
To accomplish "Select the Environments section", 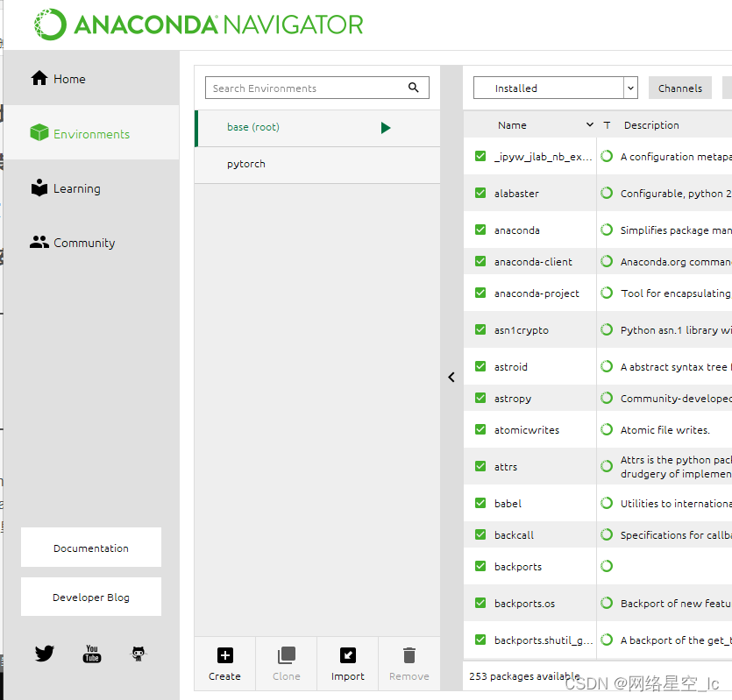I will click(91, 133).
